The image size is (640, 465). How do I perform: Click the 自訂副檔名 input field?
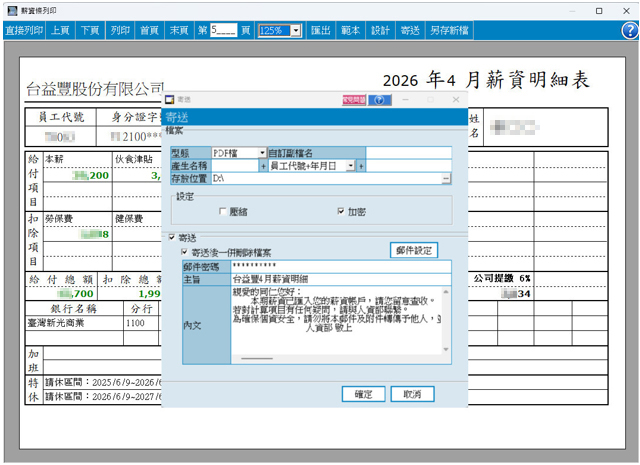coord(409,153)
